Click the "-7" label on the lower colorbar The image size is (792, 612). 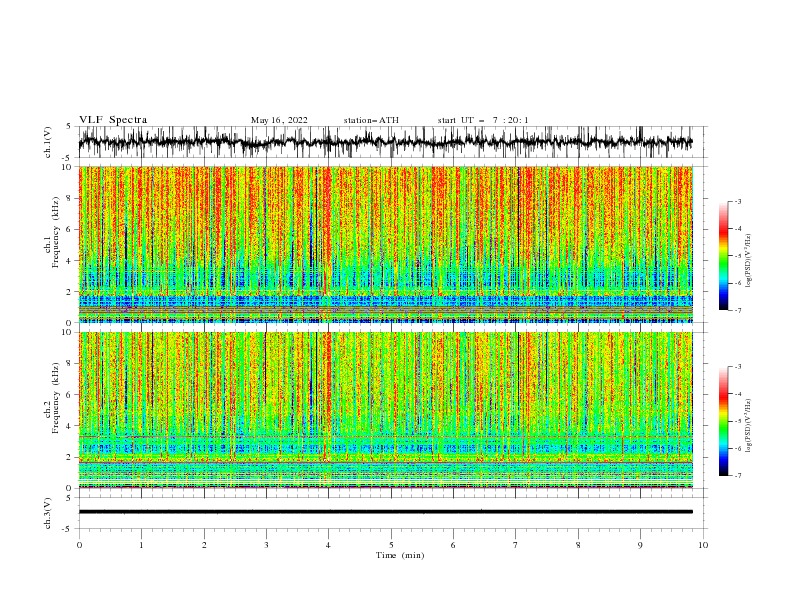click(x=738, y=475)
